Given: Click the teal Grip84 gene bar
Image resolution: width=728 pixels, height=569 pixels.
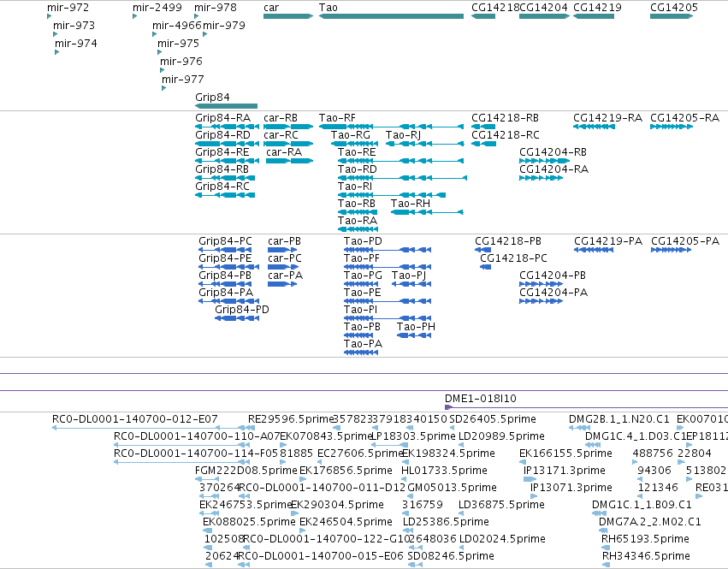Looking at the screenshot, I should (x=226, y=106).
